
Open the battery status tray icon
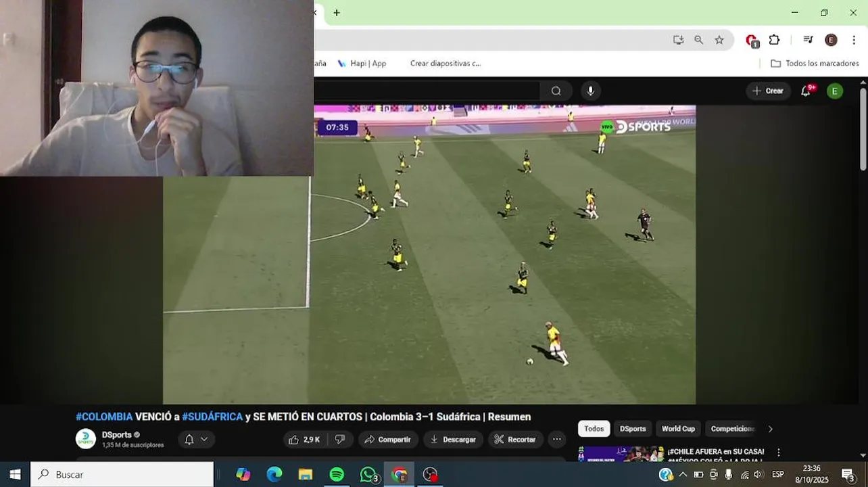(x=698, y=475)
